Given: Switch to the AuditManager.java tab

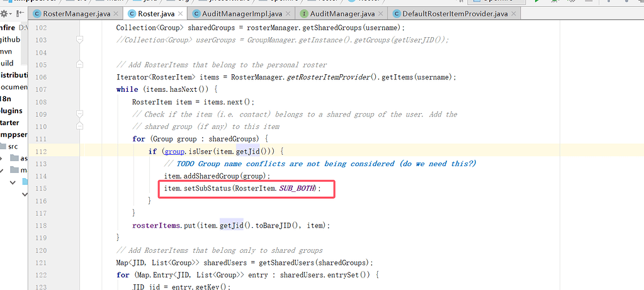Looking at the screenshot, I should (x=343, y=13).
